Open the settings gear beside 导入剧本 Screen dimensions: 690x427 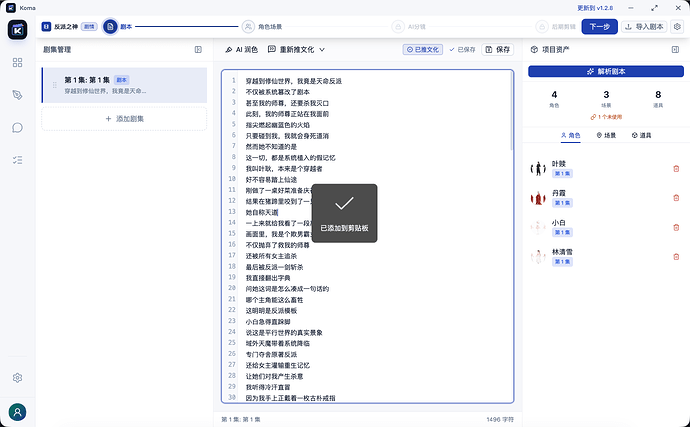pyautogui.click(x=677, y=27)
